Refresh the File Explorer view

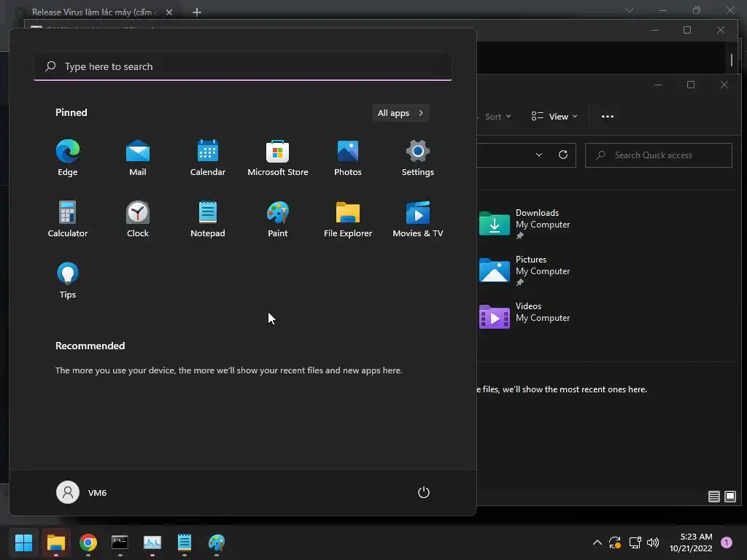coord(563,155)
